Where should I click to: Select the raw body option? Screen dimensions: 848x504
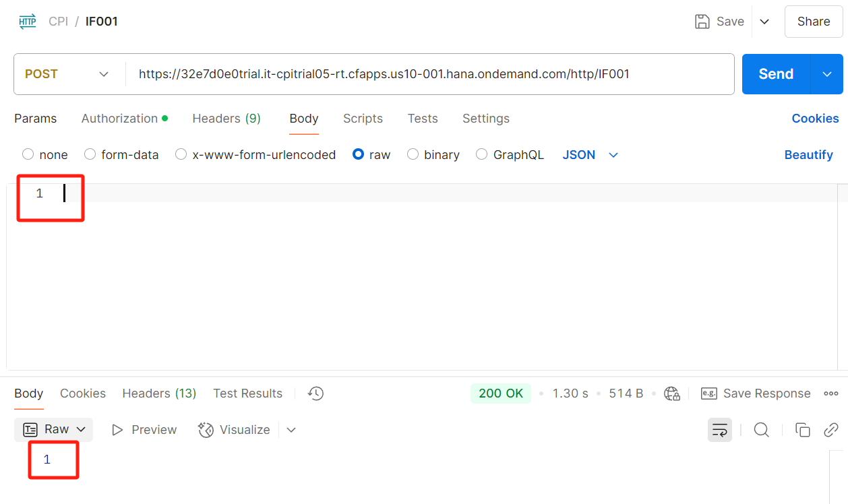(x=359, y=154)
